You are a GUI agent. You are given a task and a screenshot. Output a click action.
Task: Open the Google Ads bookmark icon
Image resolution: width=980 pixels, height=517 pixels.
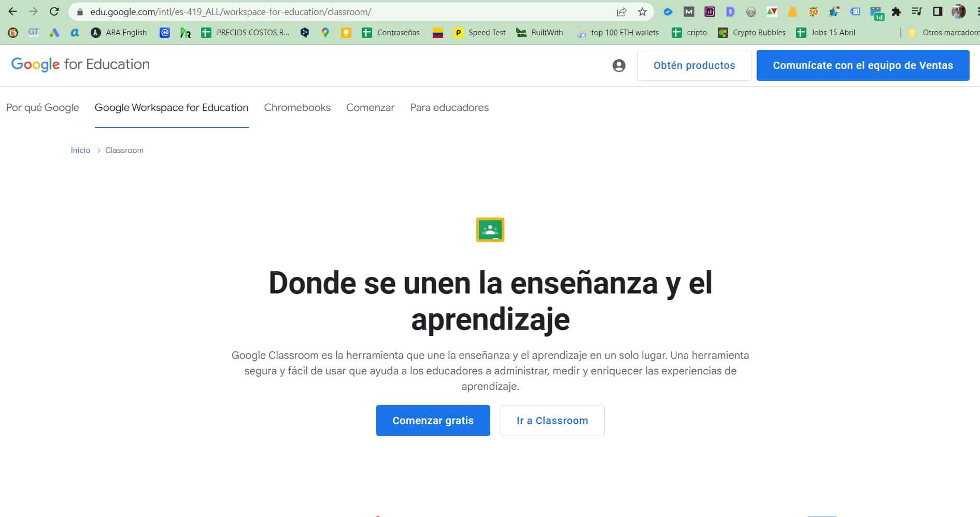pyautogui.click(x=54, y=33)
